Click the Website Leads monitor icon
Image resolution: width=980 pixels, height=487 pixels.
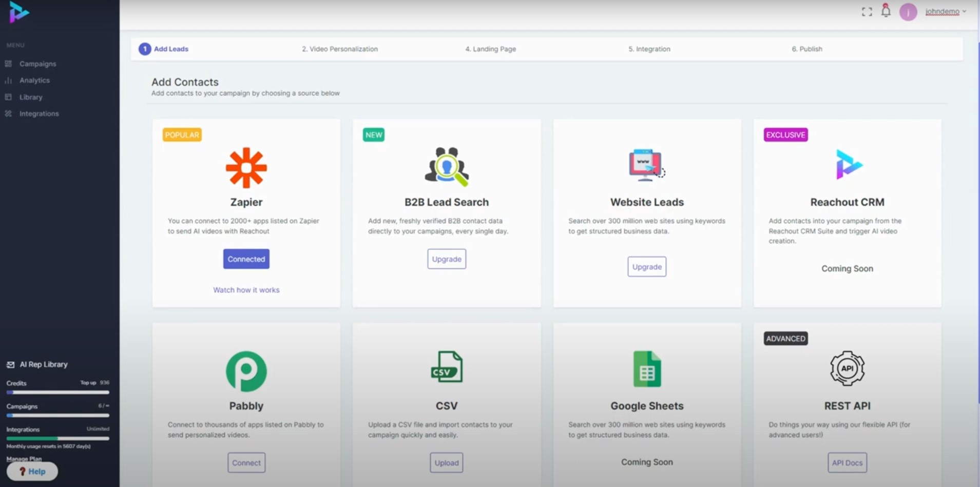click(647, 165)
